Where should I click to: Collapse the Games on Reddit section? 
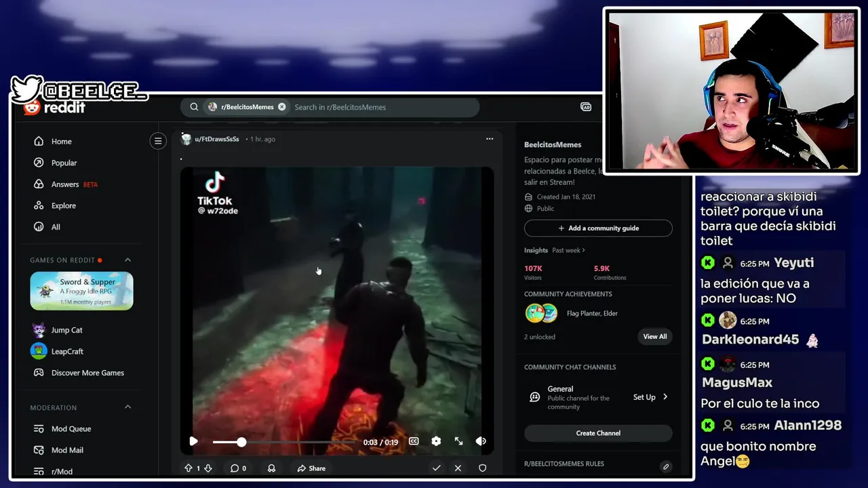pos(127,260)
